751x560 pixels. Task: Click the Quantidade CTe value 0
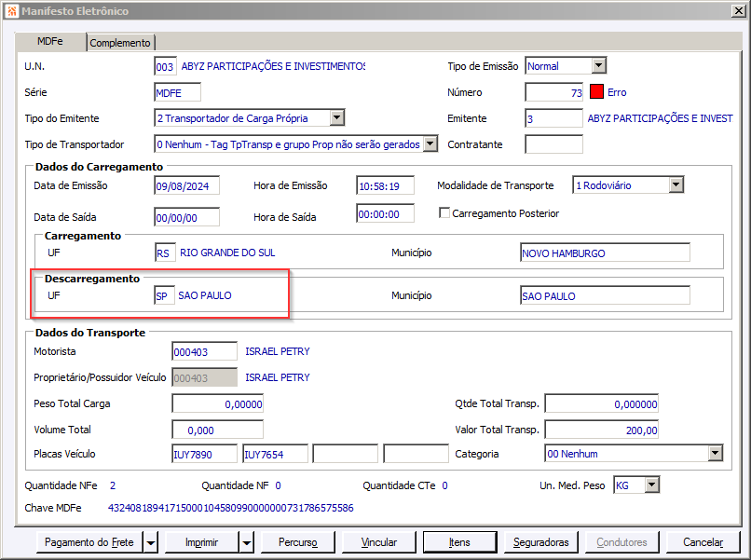[445, 485]
